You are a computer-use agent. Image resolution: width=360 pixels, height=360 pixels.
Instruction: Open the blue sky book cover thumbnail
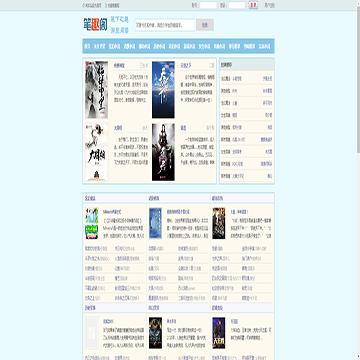163,90
